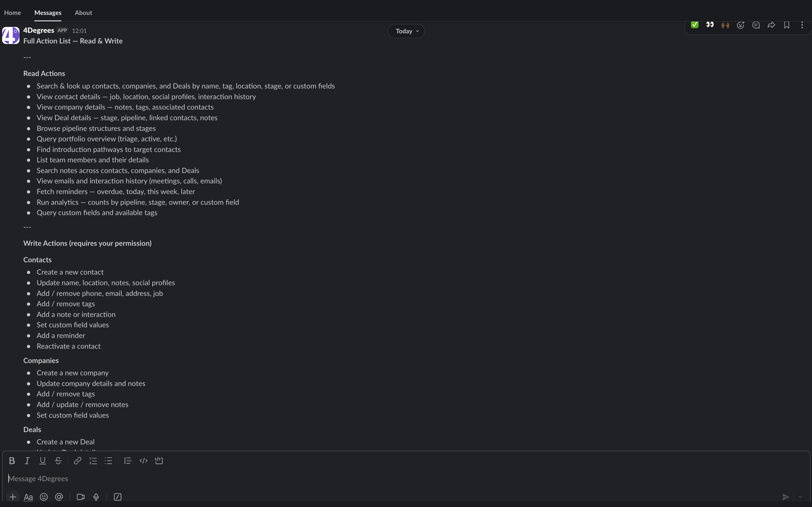Send the message now
The width and height of the screenshot is (812, 507).
pos(786,497)
